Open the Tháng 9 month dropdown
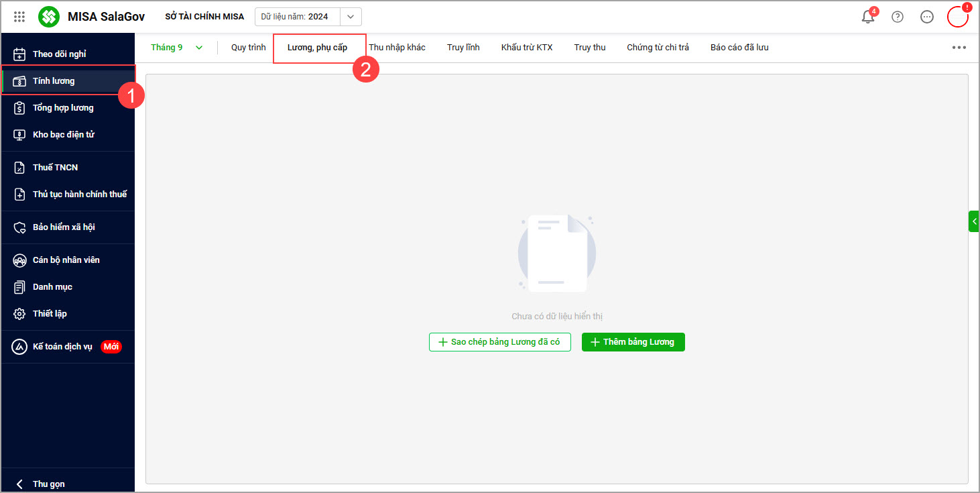 coord(177,47)
